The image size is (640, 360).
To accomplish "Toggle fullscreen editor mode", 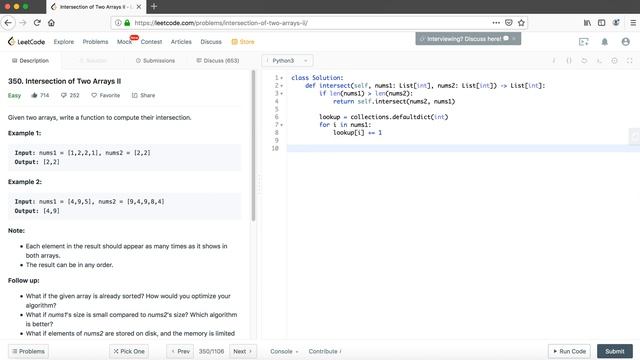I will [629, 60].
